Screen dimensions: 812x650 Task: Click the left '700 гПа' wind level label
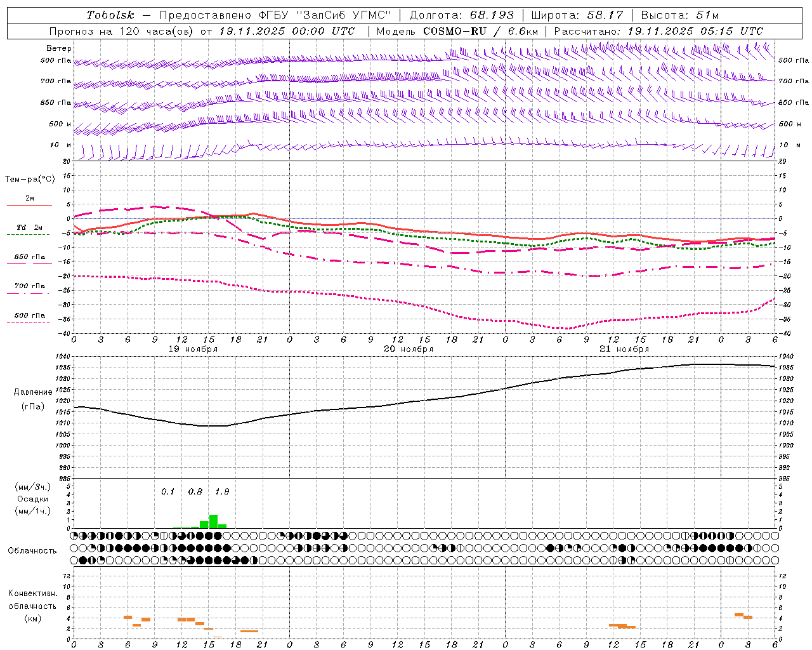coord(56,81)
